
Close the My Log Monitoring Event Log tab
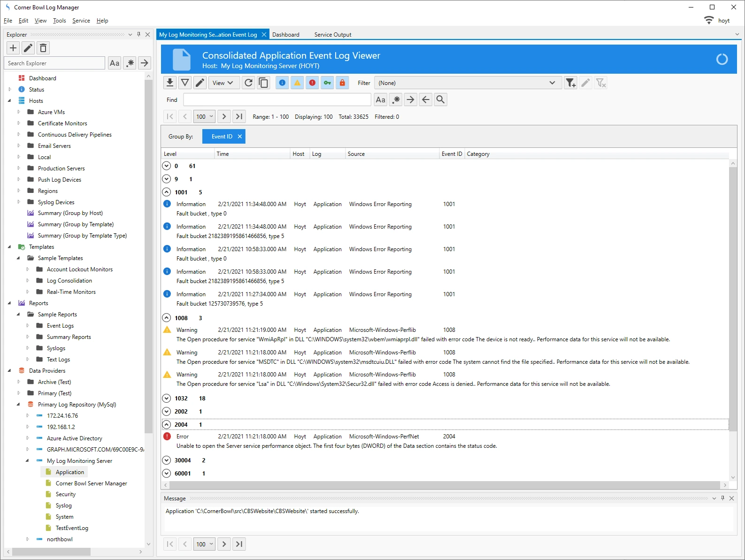click(264, 34)
